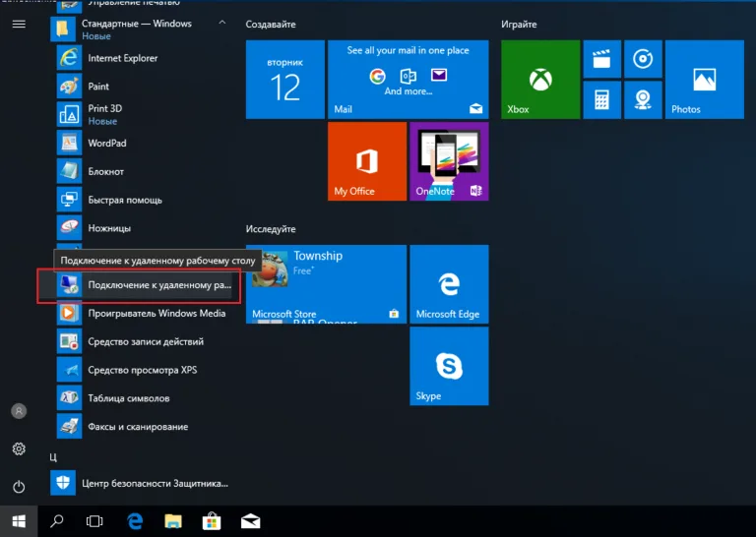Open taskbar Search magnifier
Viewport: 756px width, 537px height.
pos(57,521)
